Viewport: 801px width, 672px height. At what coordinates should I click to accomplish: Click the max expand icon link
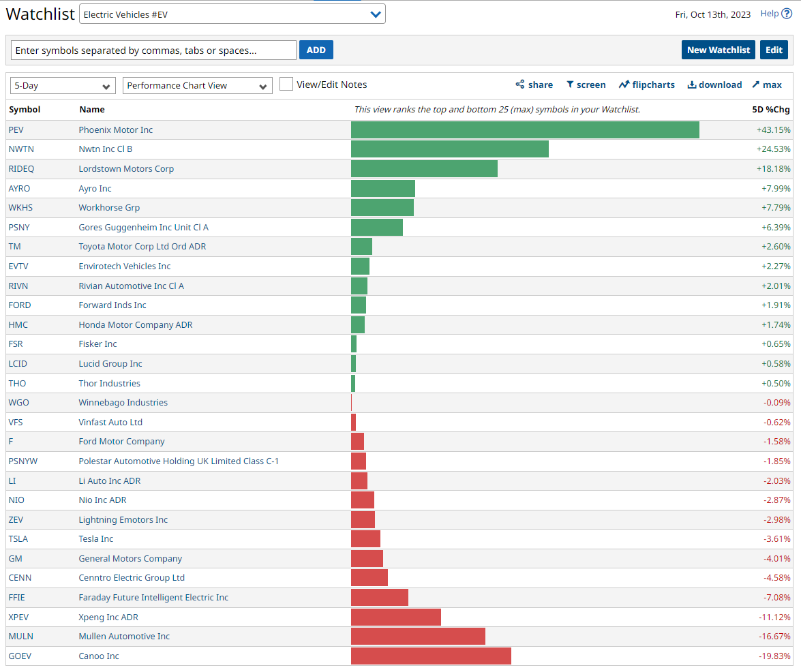pos(767,85)
